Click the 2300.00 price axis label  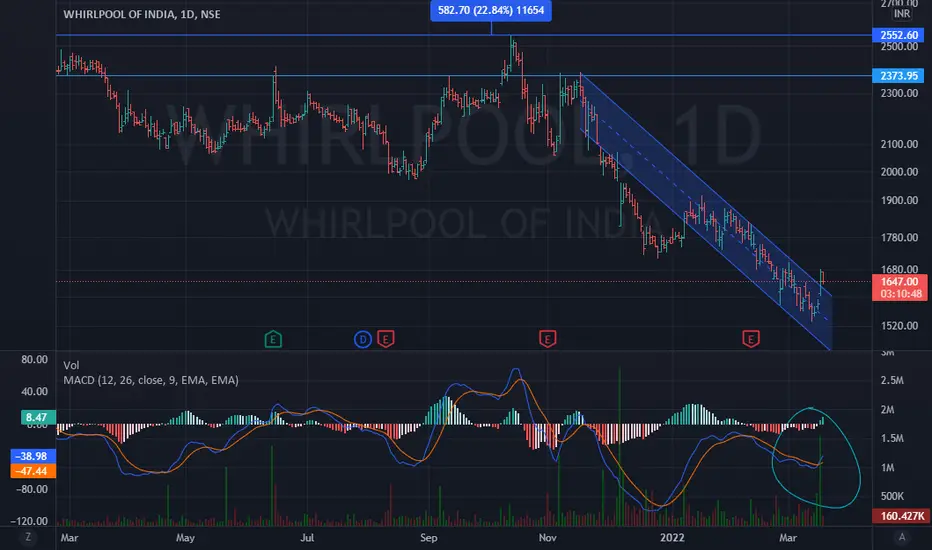[899, 93]
